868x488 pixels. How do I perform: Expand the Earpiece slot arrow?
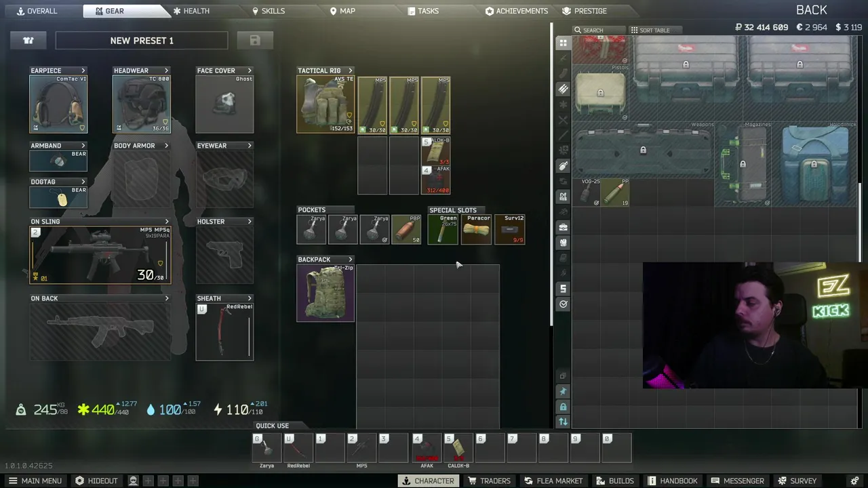point(83,70)
